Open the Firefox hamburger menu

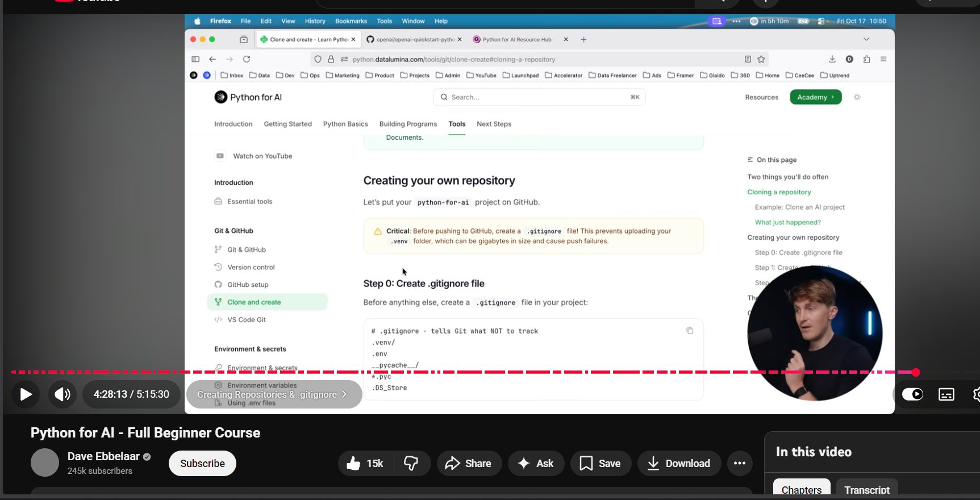point(883,59)
